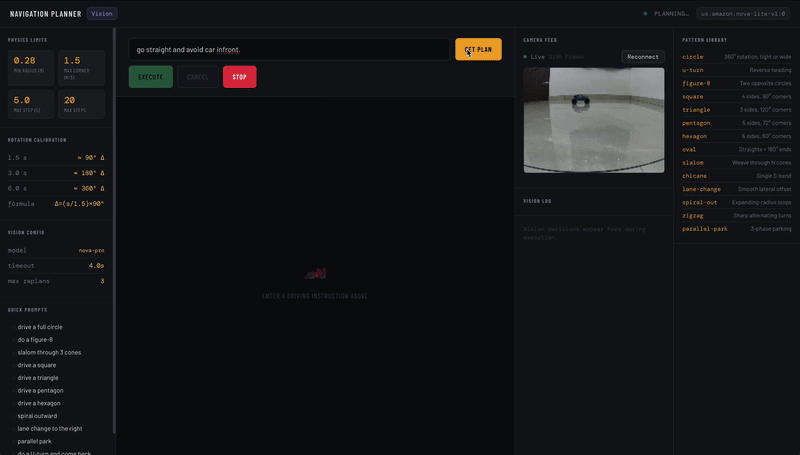Click the 4.0s timeout value
Screen dimensions: 800x455
(96, 266)
